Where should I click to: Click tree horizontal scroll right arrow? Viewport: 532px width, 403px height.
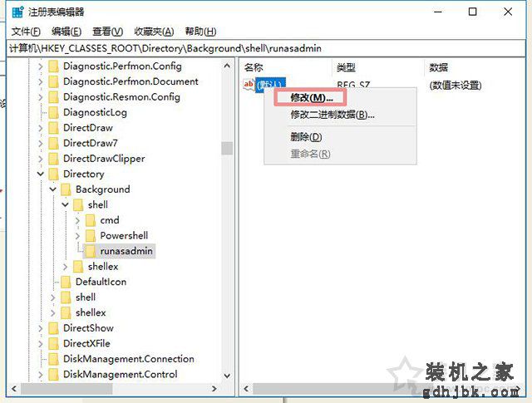pyautogui.click(x=214, y=389)
